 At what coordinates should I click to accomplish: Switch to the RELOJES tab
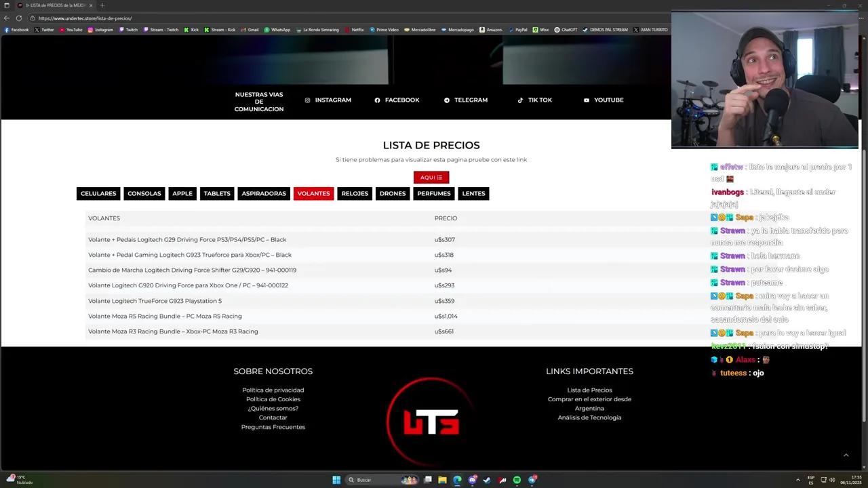tap(355, 194)
